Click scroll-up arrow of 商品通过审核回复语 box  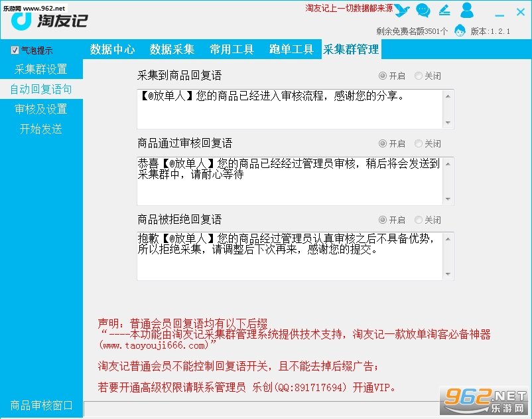[x=448, y=164]
